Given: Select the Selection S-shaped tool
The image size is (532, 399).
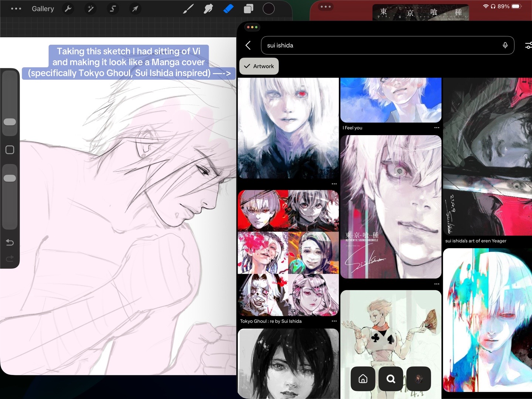Looking at the screenshot, I should [x=113, y=8].
